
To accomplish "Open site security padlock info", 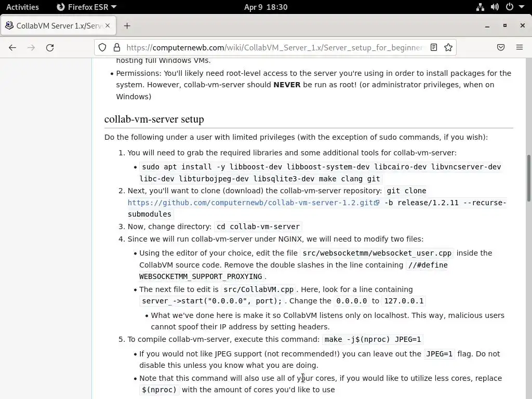I will coord(117,47).
